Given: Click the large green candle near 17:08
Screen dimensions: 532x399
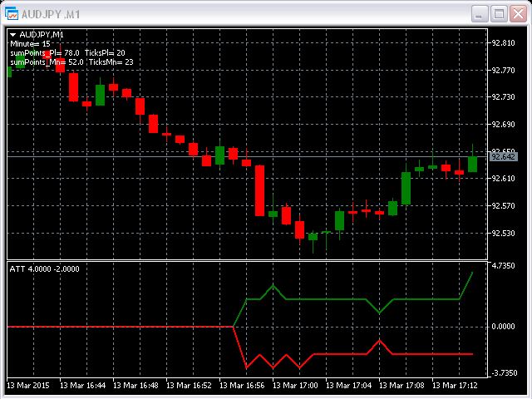Looking at the screenshot, I should pos(406,188).
